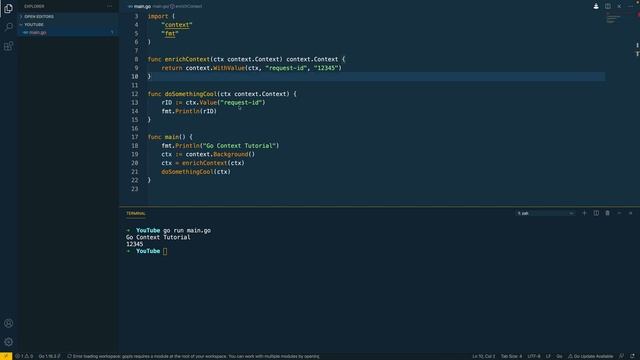640x360 pixels.
Task: Click the line and column indicator
Action: pos(484,356)
